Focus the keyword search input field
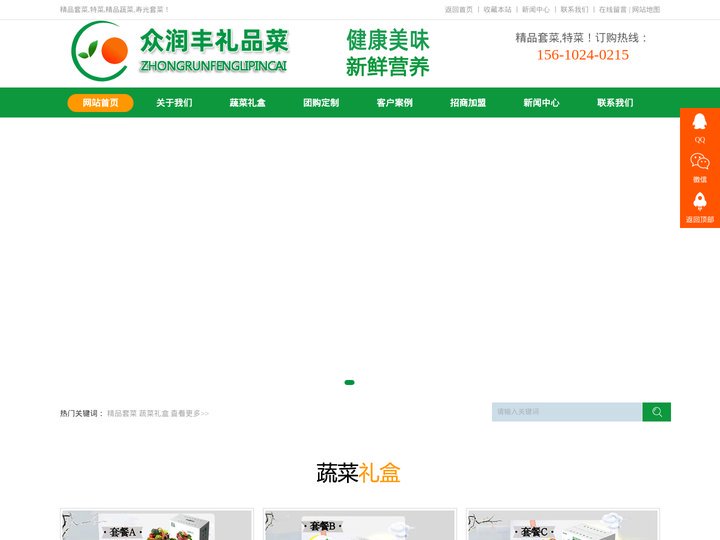The height and width of the screenshot is (540, 720). [x=567, y=412]
